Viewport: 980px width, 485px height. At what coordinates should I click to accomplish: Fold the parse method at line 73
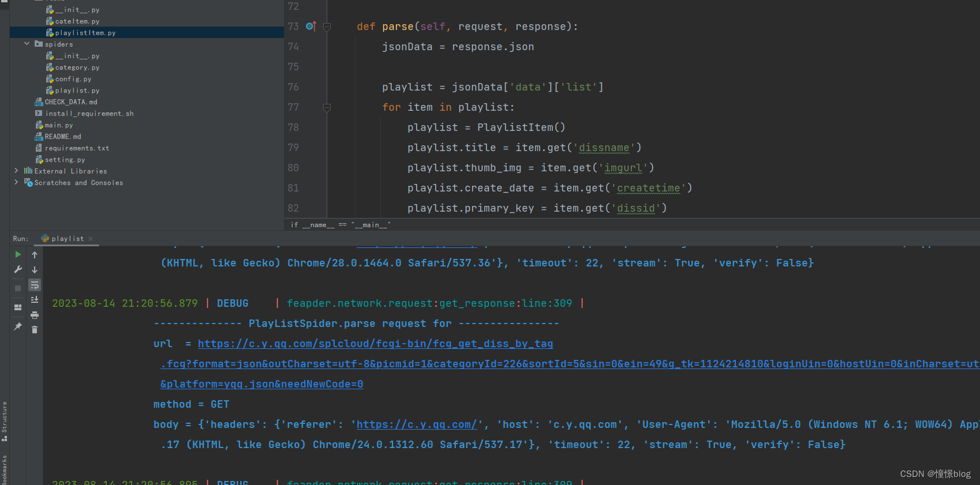327,27
